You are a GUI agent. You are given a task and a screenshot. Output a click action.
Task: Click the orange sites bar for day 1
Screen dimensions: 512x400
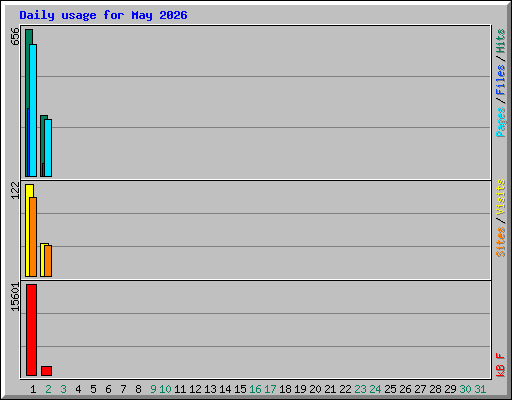click(33, 237)
